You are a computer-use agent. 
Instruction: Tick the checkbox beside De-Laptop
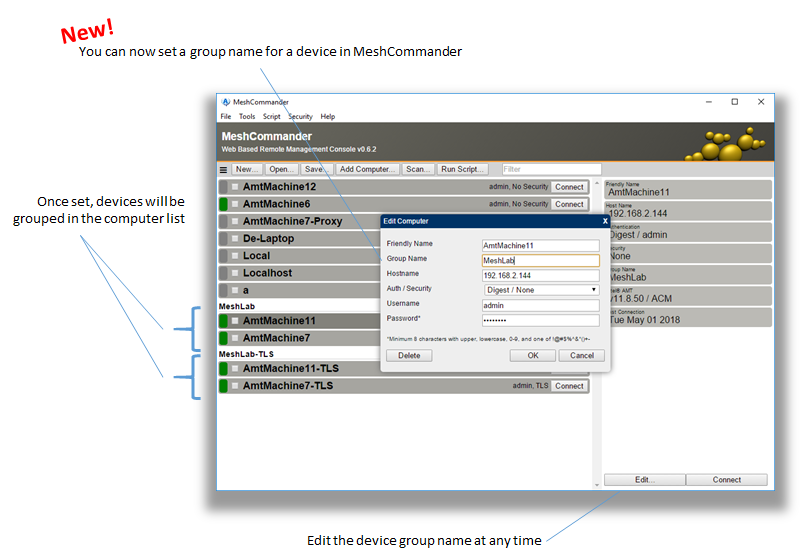tap(235, 239)
